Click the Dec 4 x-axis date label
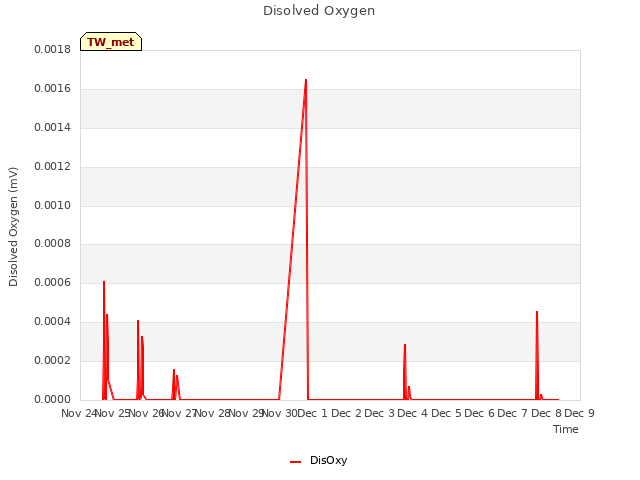 (412, 413)
